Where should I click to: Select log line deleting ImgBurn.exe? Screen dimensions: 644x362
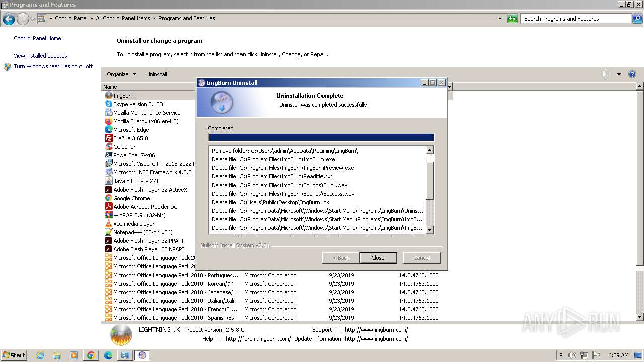click(273, 159)
